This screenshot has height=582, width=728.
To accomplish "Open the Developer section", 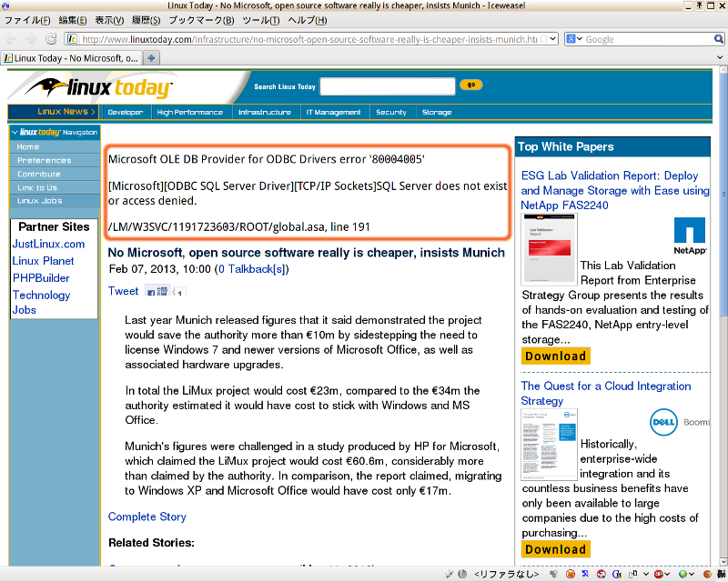I will point(126,113).
